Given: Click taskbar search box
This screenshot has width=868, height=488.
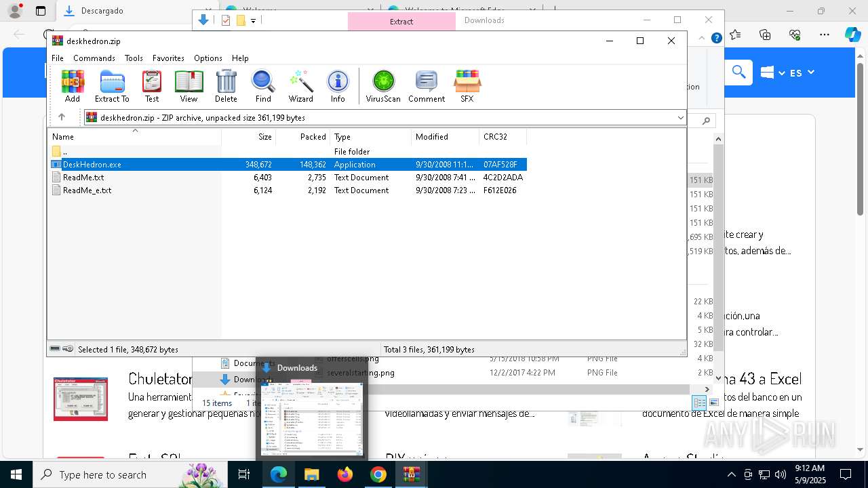Looking at the screenshot, I should [x=130, y=474].
